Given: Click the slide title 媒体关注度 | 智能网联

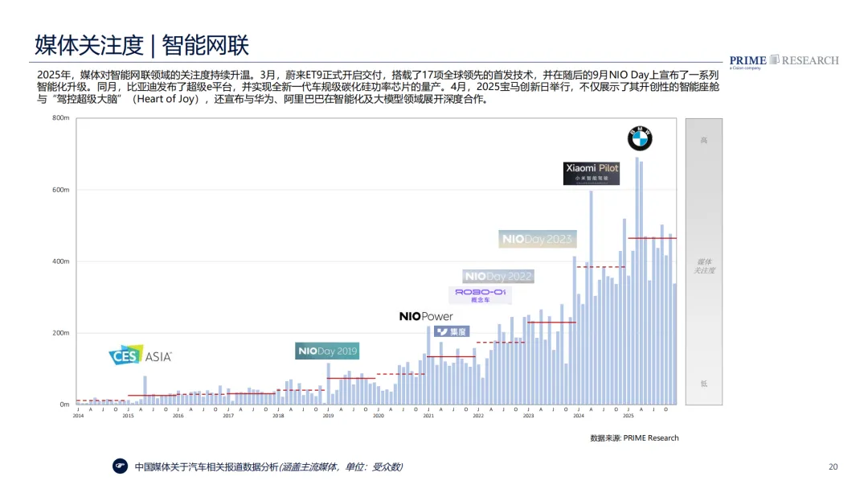Looking at the screenshot, I should click(141, 45).
